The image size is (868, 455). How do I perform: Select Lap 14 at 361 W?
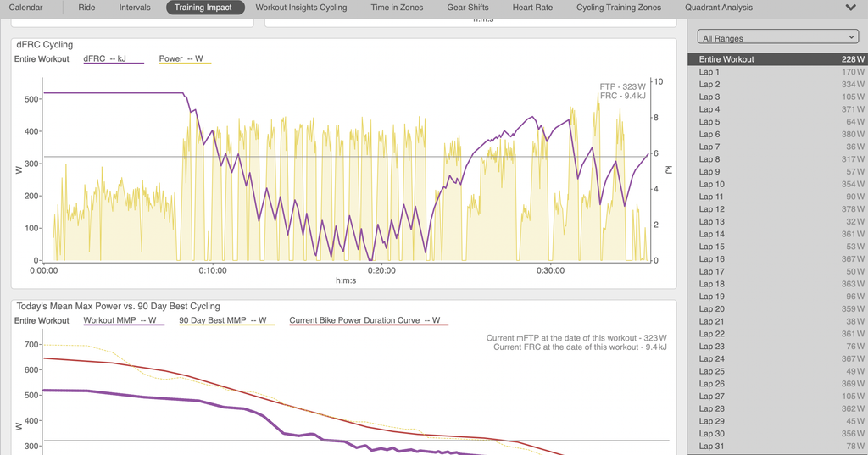tap(778, 234)
